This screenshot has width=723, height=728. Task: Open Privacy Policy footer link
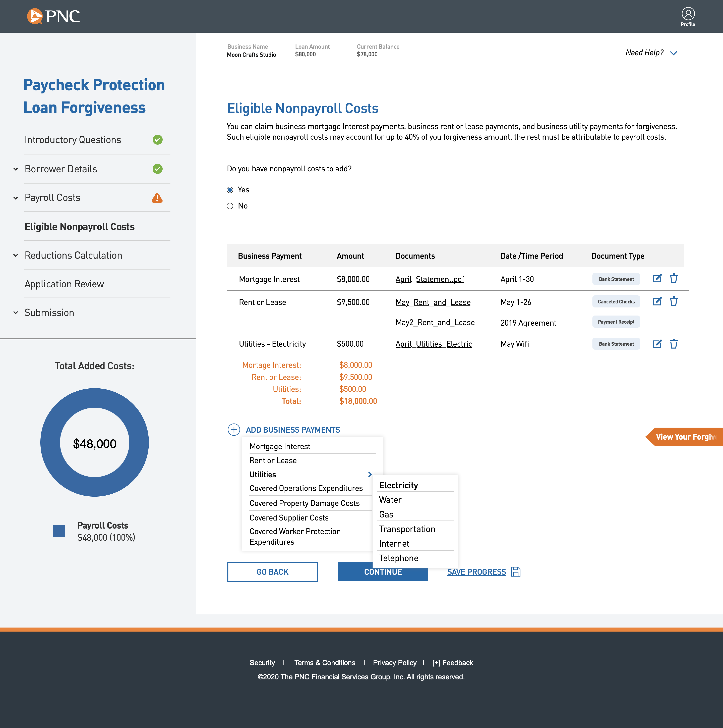coord(395,663)
